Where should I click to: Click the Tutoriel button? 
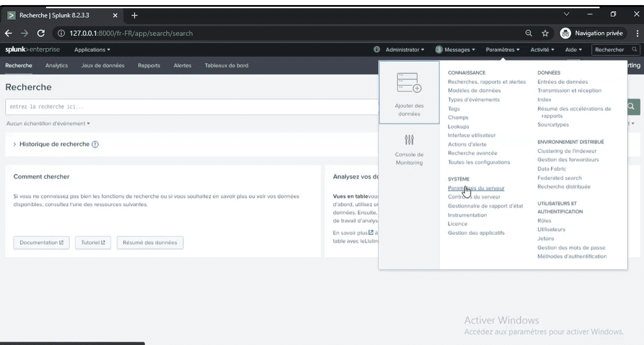coord(93,242)
